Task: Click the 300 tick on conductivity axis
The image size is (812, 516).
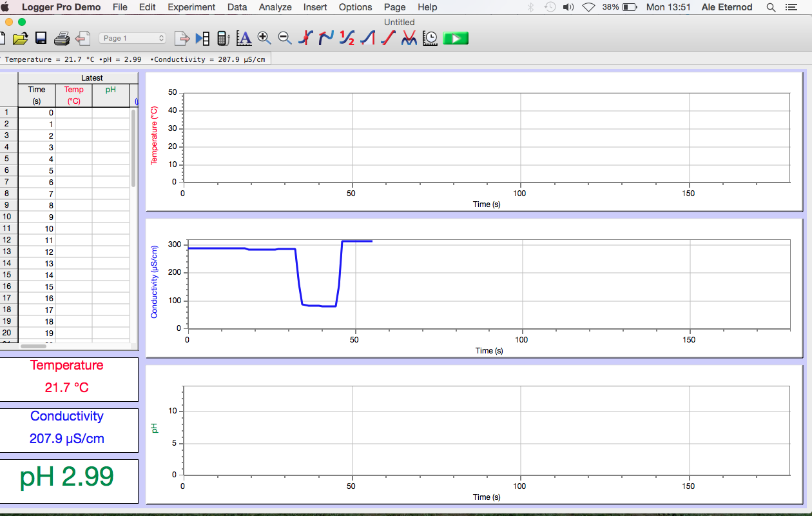Action: pyautogui.click(x=173, y=244)
